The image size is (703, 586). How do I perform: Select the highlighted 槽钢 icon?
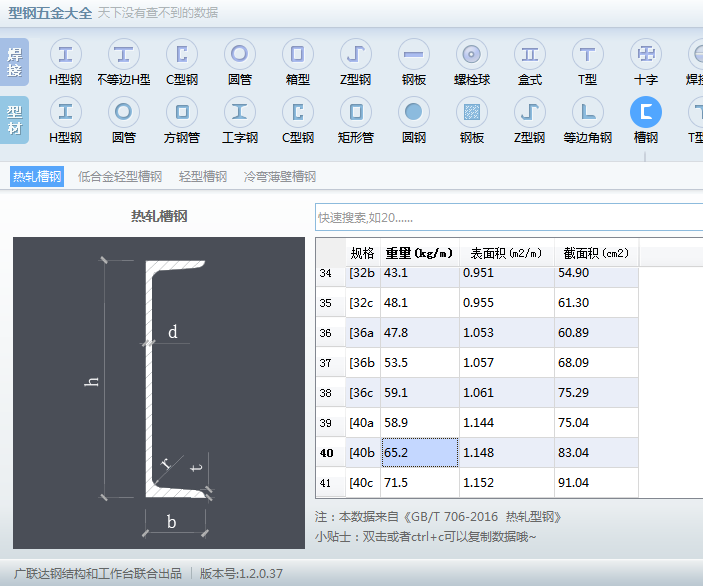(646, 112)
